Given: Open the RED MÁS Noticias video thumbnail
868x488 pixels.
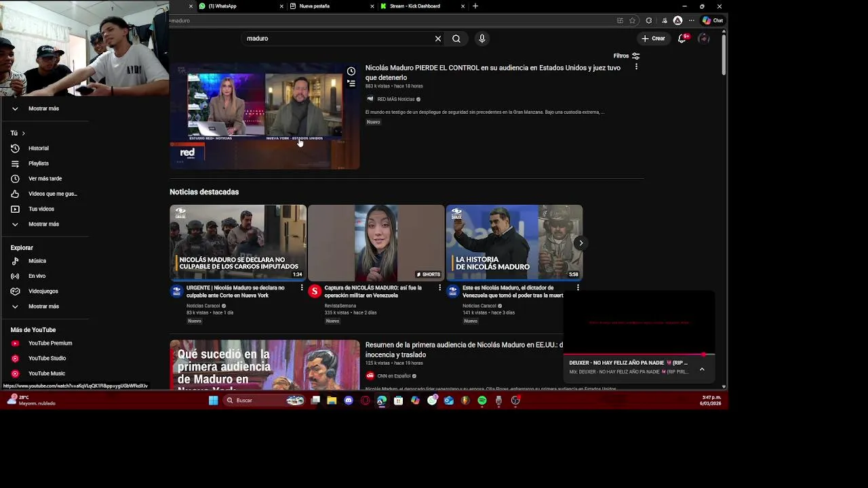Looking at the screenshot, I should click(264, 116).
